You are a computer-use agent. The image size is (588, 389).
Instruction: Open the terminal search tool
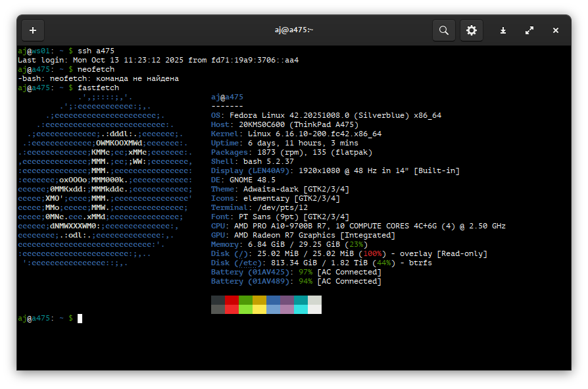pyautogui.click(x=444, y=30)
